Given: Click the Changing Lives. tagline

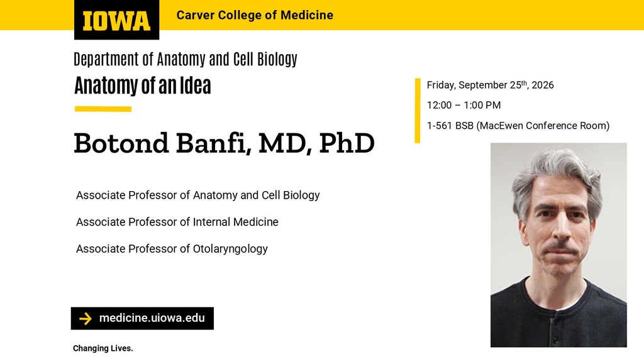Looking at the screenshot, I should [x=103, y=348].
